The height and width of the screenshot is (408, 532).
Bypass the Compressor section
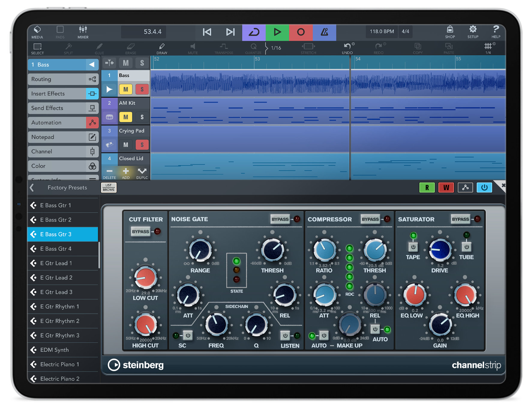[370, 219]
